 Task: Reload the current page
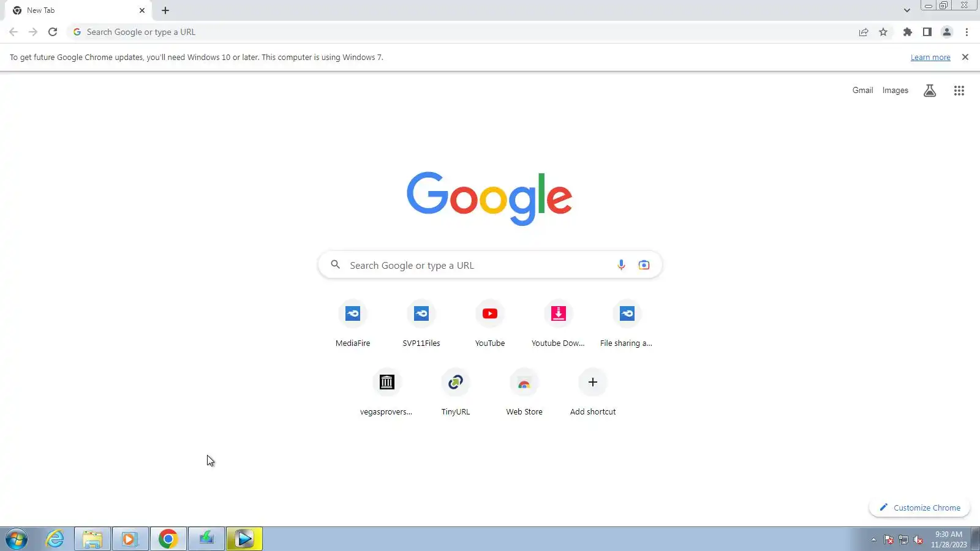coord(53,32)
